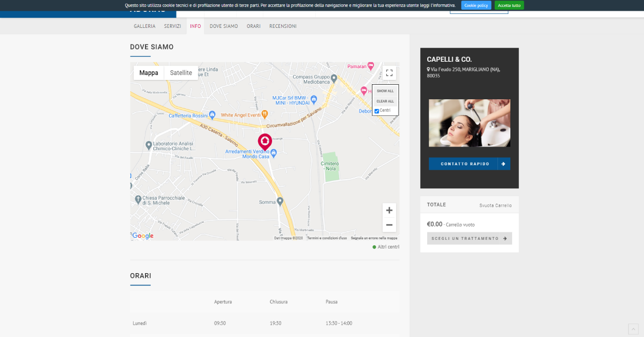Click the Via Feudo 250 address text
644x337 pixels.
coord(462,72)
